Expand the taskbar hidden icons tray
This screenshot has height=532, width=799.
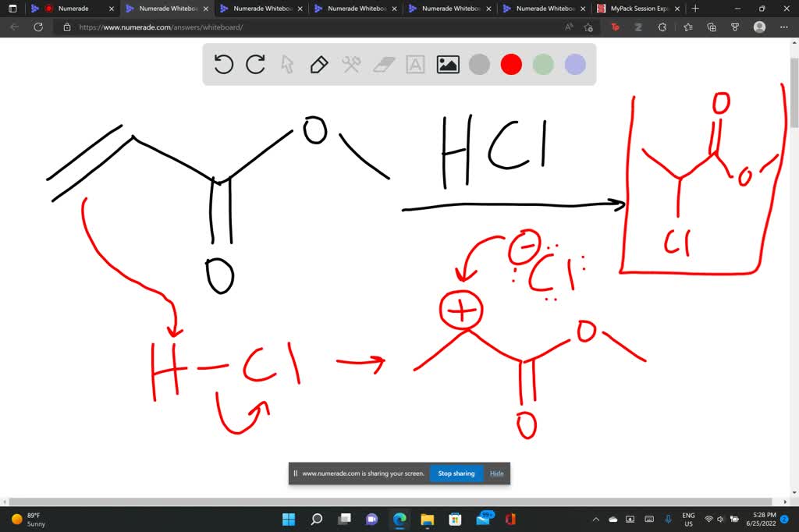(596, 519)
